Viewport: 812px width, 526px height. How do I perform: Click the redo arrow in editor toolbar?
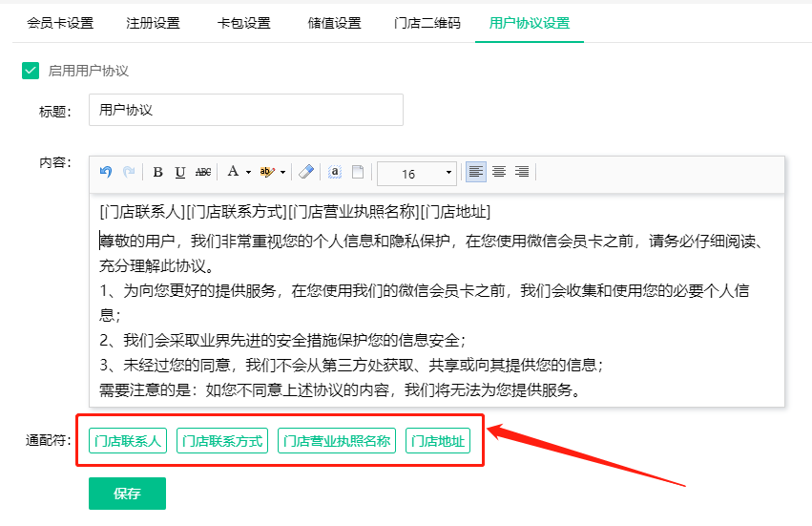129,173
